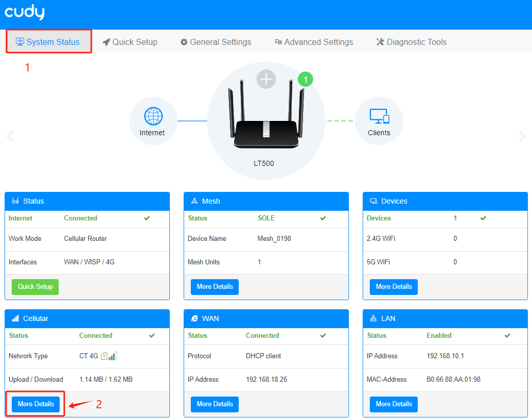Click the cellular signal strength bars icon
Image resolution: width=532 pixels, height=420 pixels.
(113, 356)
